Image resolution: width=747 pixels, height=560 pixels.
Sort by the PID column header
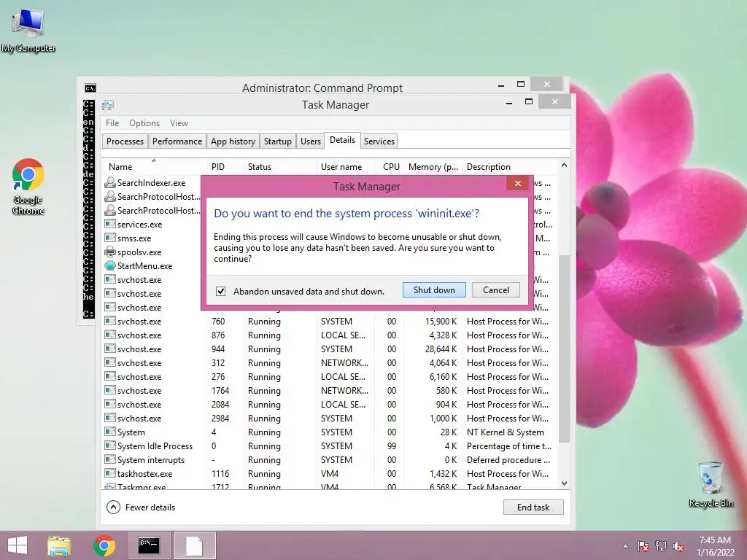(x=225, y=167)
